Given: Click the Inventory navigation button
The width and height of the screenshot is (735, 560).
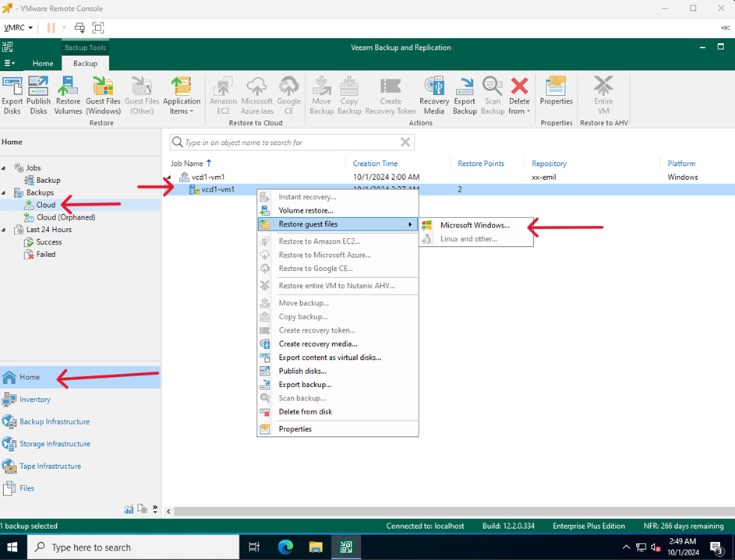Looking at the screenshot, I should click(35, 400).
